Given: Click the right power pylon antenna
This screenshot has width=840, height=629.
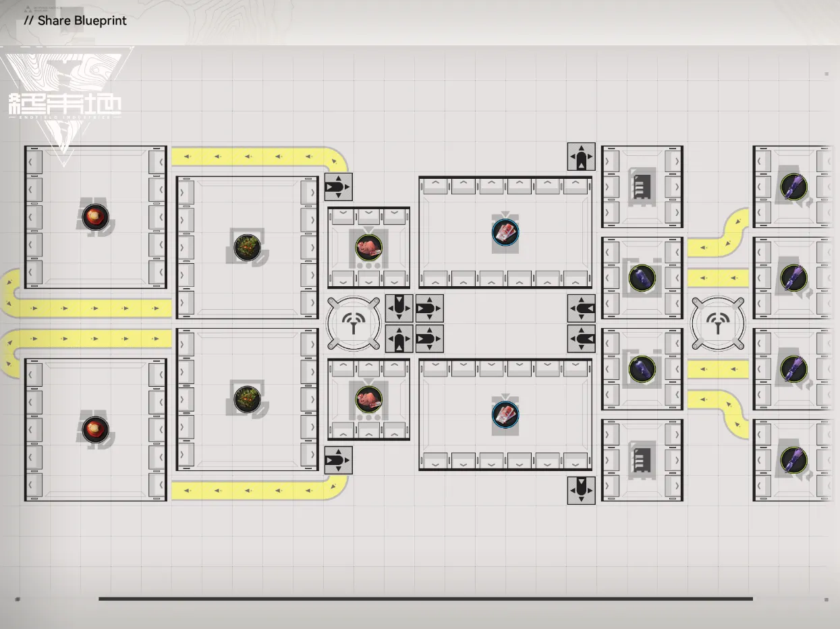Looking at the screenshot, I should (x=717, y=324).
